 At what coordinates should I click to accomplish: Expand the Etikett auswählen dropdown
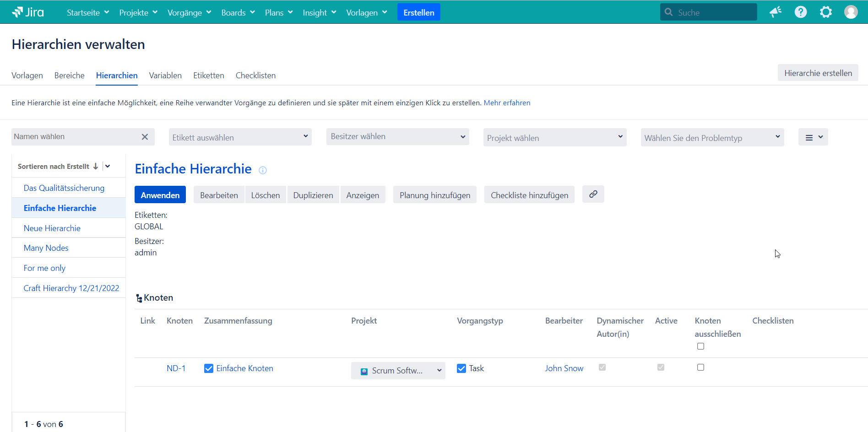[x=240, y=137]
